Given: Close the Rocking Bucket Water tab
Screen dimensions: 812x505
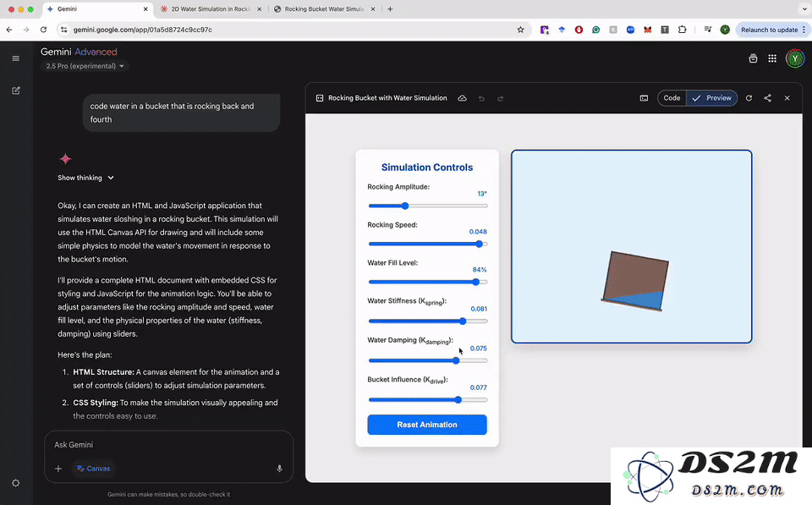Looking at the screenshot, I should point(373,8).
